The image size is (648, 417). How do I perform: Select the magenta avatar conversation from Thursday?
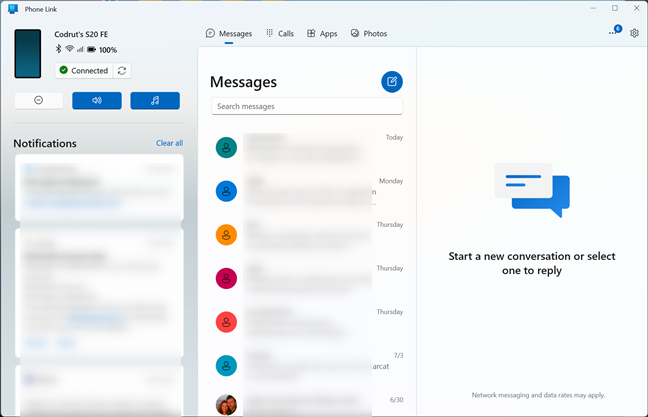tap(309, 279)
